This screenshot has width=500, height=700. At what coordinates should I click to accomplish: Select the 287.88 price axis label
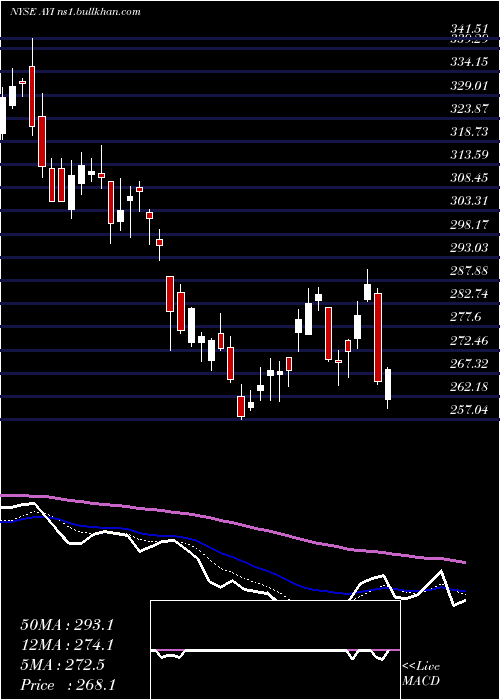469,271
